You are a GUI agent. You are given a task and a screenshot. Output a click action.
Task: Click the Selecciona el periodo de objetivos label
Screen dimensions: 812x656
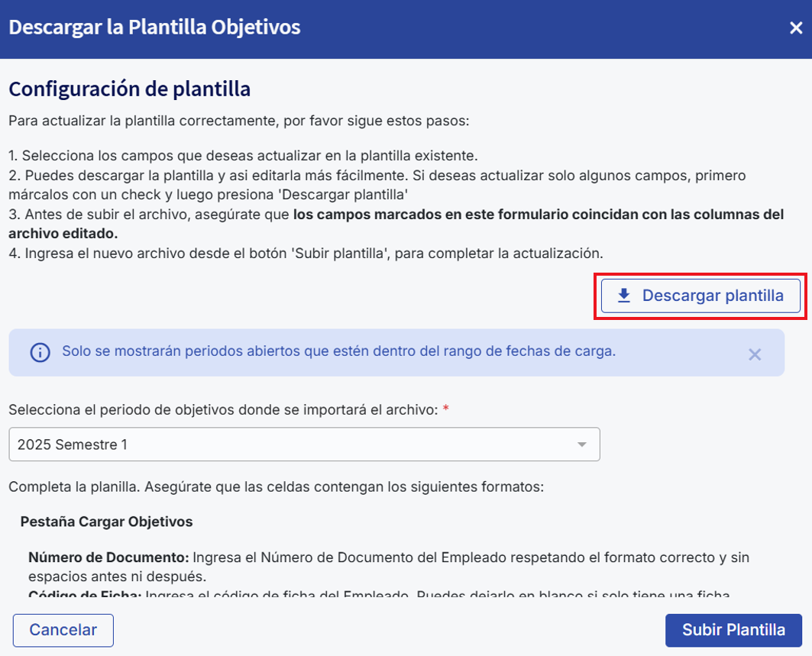coord(223,409)
